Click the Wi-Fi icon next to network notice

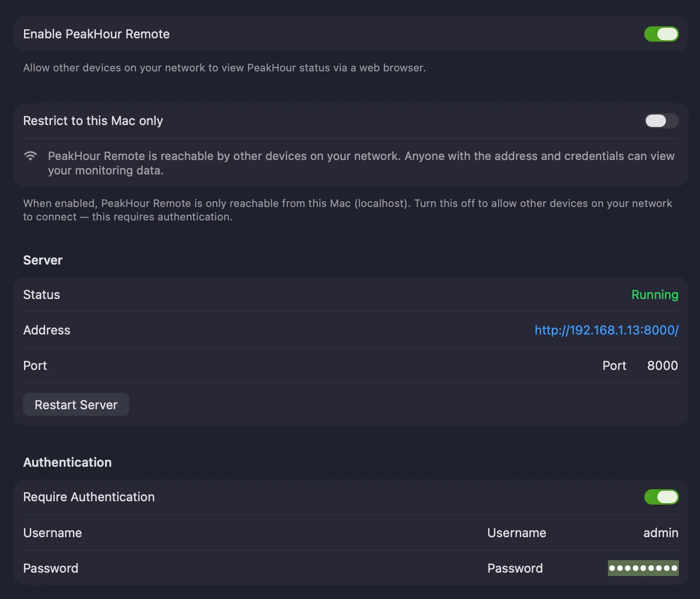coord(30,156)
